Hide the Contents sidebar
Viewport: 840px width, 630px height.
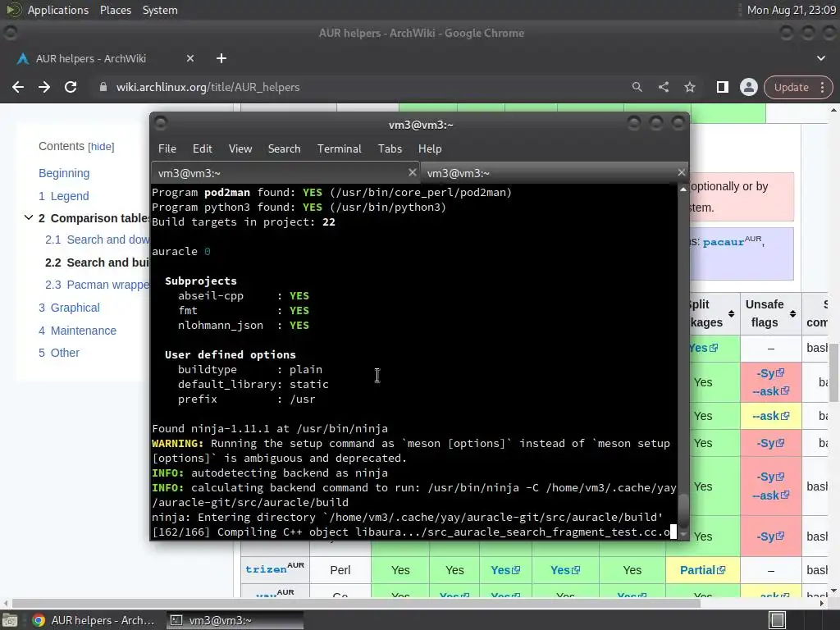101,147
